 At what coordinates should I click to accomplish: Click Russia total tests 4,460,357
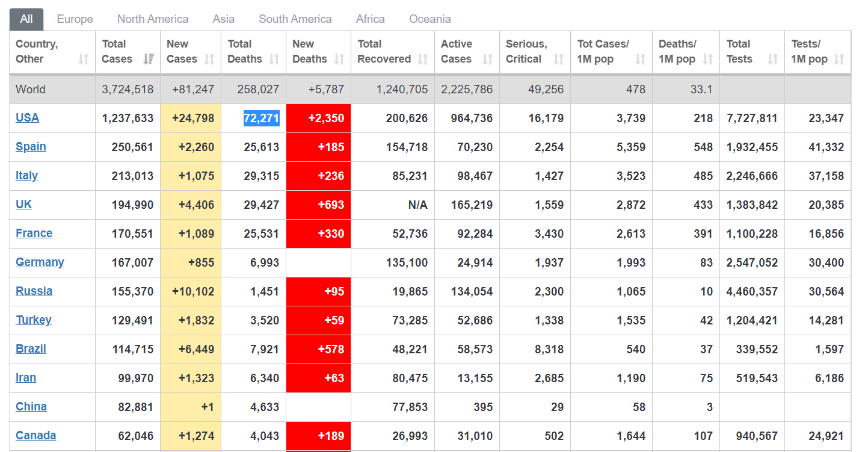pyautogui.click(x=752, y=291)
